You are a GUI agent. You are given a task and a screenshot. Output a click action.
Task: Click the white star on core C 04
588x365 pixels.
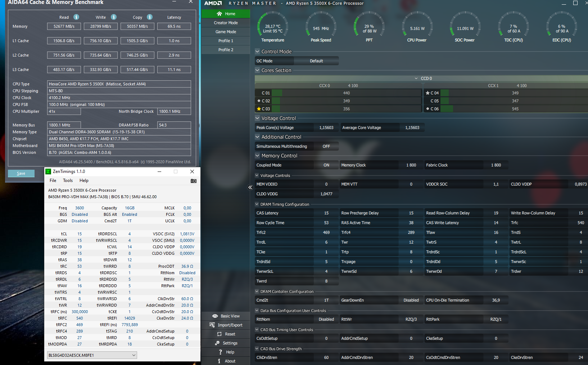click(428, 93)
